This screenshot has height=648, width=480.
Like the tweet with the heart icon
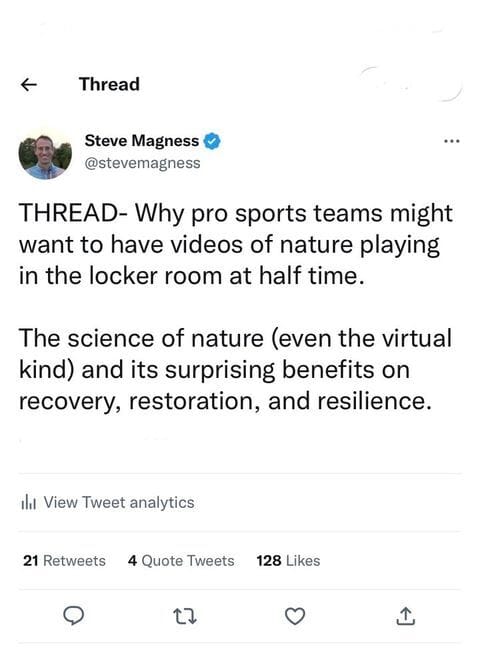pos(295,616)
